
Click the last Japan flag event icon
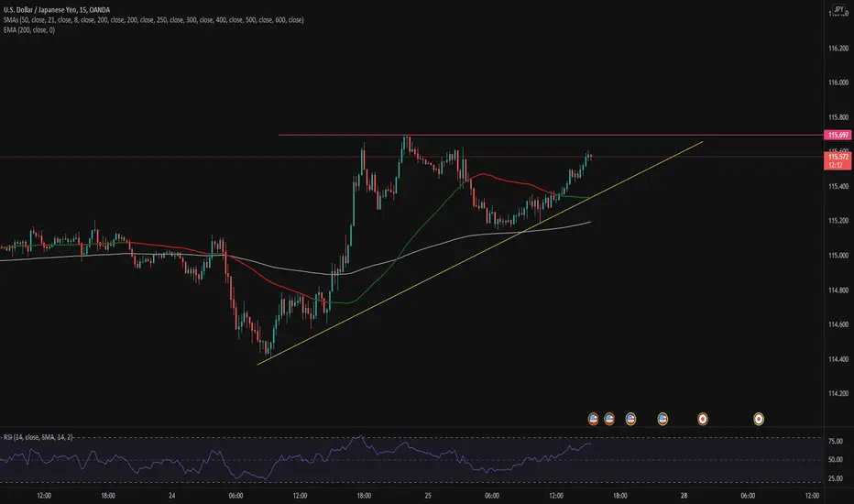pyautogui.click(x=758, y=419)
